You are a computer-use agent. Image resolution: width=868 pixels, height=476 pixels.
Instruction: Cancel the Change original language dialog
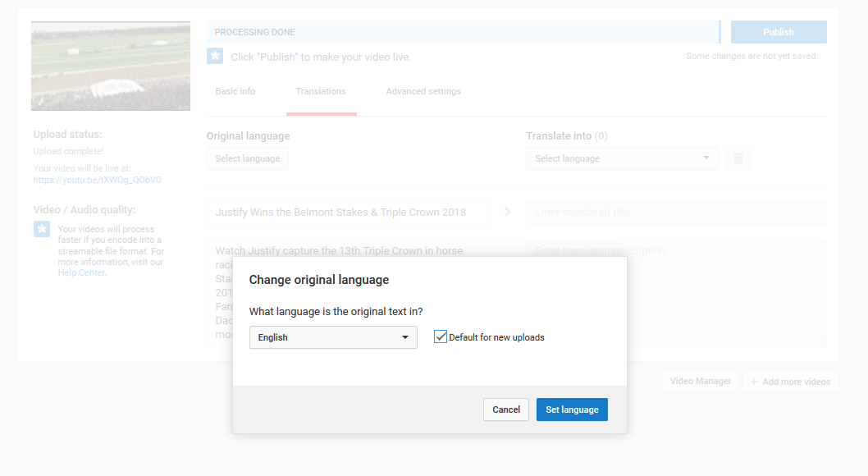tap(506, 410)
